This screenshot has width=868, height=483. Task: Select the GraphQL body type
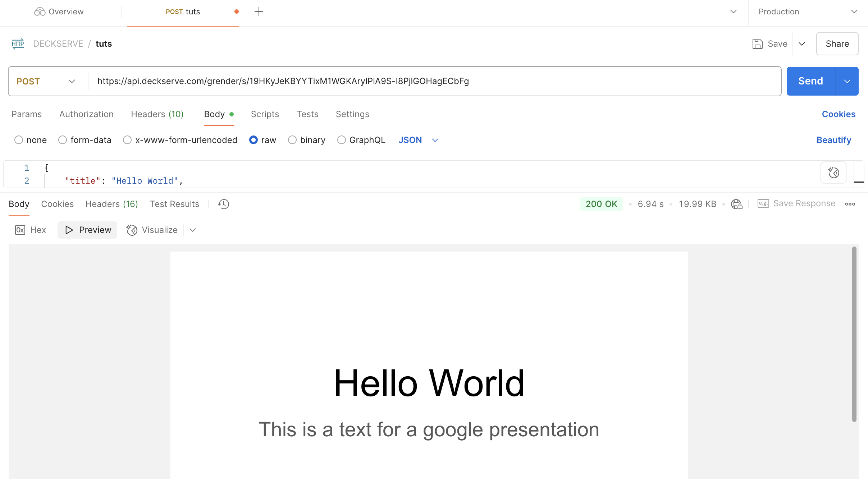click(x=361, y=140)
